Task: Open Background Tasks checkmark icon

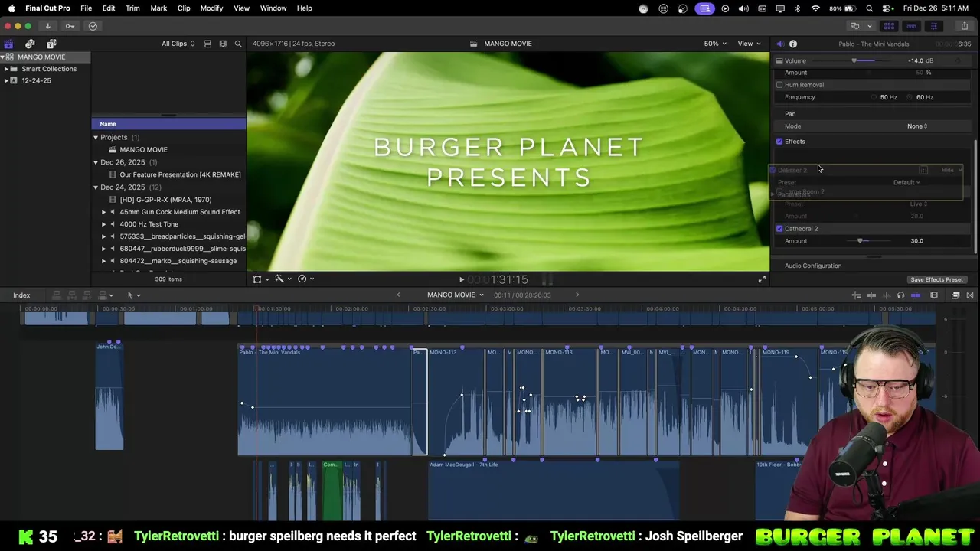Action: coord(93,26)
